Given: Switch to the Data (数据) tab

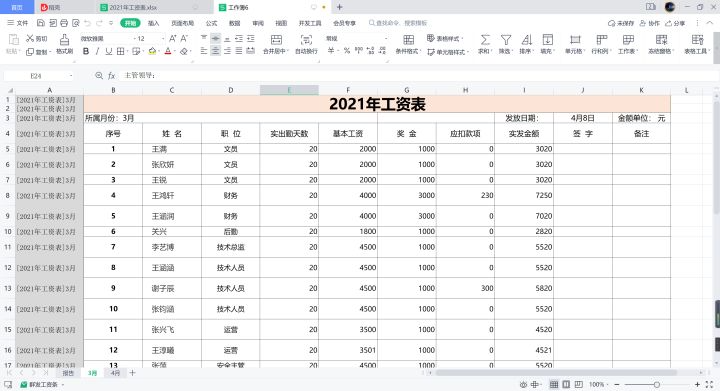Looking at the screenshot, I should point(235,23).
